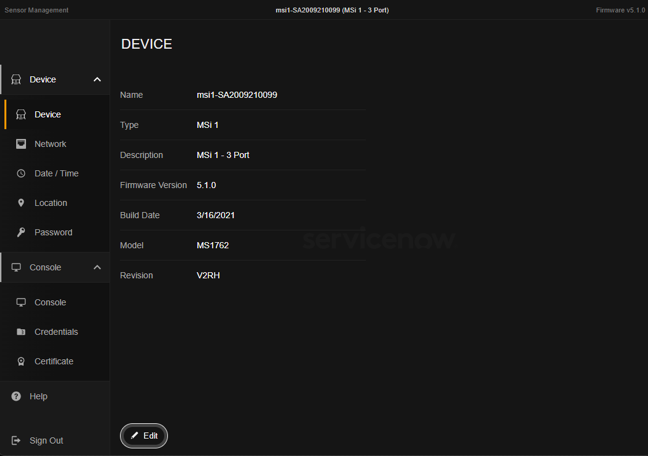Image resolution: width=648 pixels, height=456 pixels.
Task: Click the Device sub-item rack icon
Action: 21,114
